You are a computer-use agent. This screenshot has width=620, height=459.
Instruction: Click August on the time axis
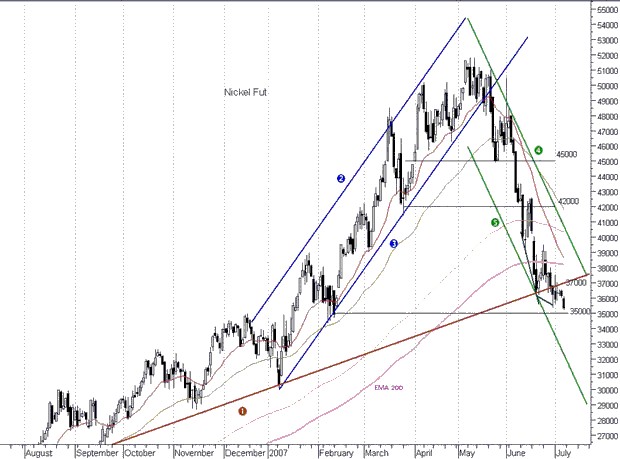[x=37, y=452]
